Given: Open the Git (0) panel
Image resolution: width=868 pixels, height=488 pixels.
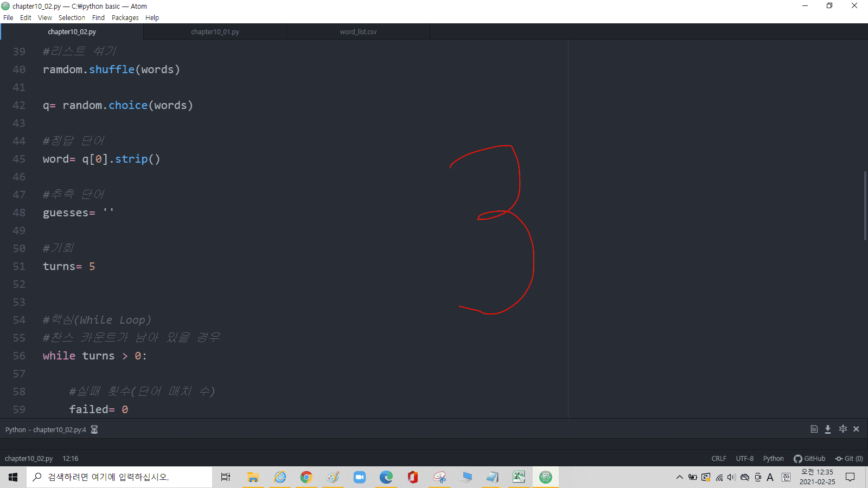Looking at the screenshot, I should (x=849, y=458).
